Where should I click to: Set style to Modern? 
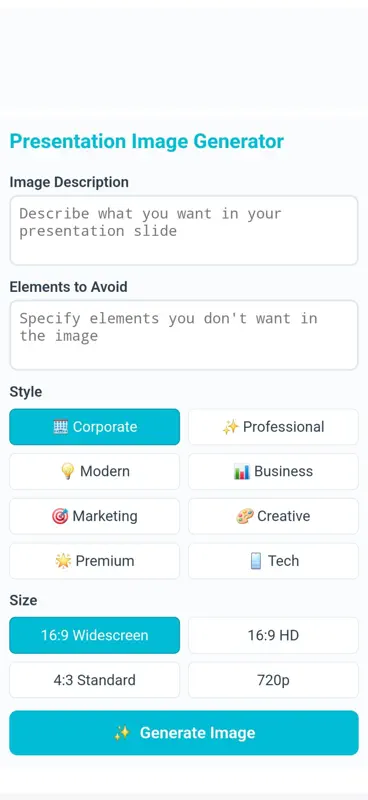(94, 471)
